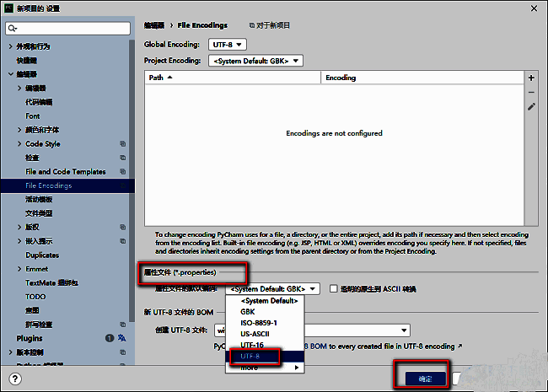The height and width of the screenshot is (392, 548).
Task: Click the copy icon beside File Encodings
Action: point(122,185)
